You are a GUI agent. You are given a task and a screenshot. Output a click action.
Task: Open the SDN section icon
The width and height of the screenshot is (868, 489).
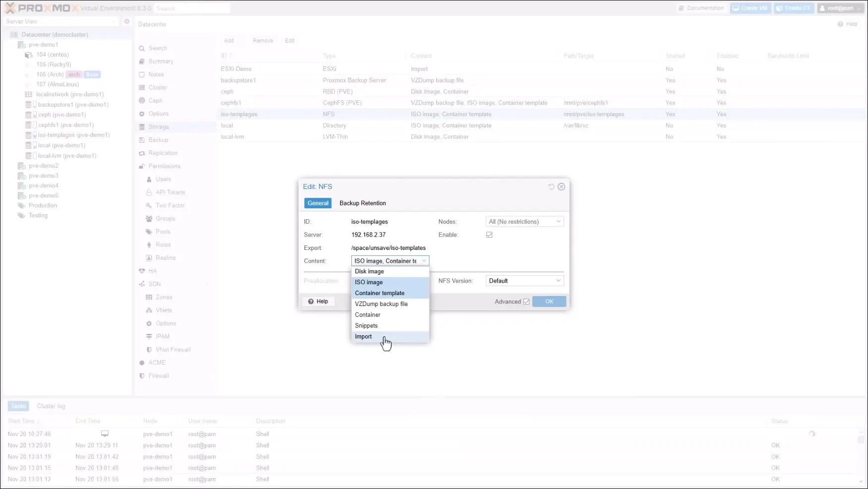pos(142,284)
